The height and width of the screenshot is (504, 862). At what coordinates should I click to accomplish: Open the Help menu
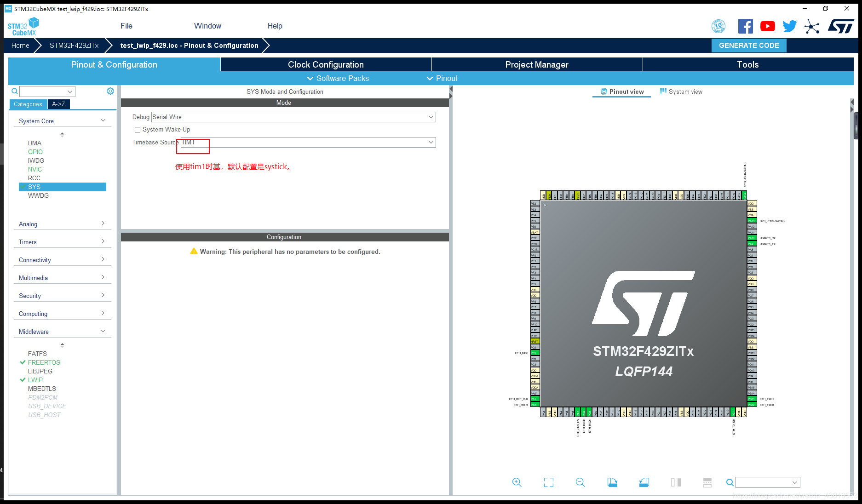(275, 26)
